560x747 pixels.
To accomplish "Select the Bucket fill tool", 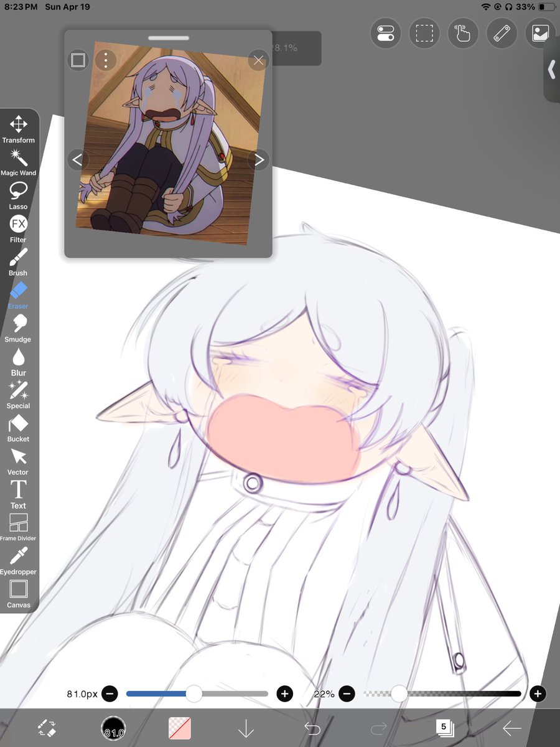I will tap(18, 428).
